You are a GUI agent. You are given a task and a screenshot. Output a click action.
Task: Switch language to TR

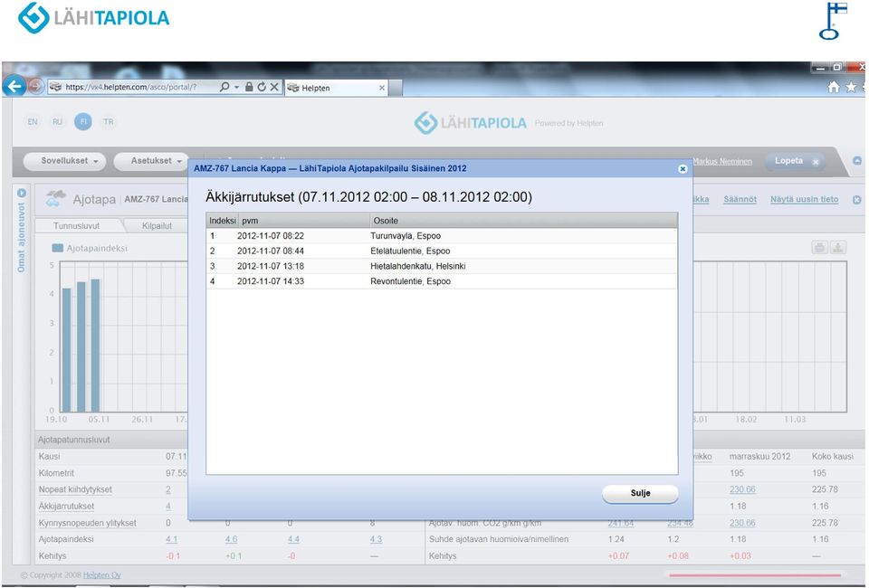pyautogui.click(x=108, y=122)
